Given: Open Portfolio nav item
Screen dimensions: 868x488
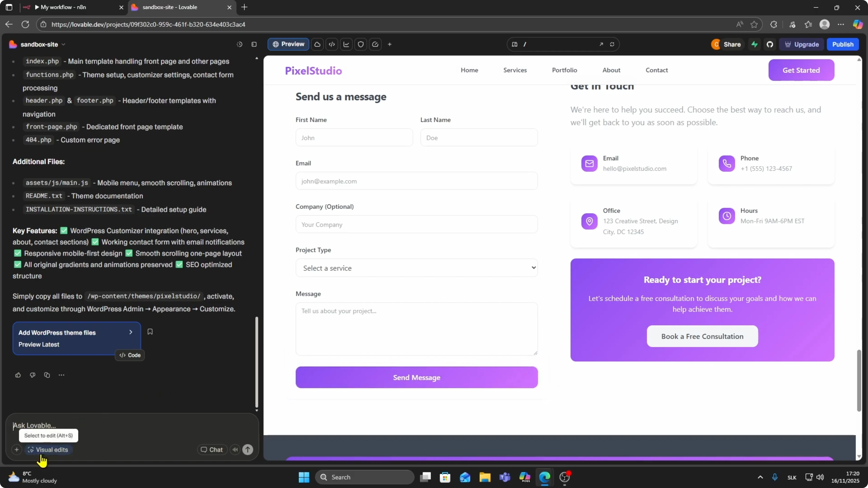Looking at the screenshot, I should [x=564, y=70].
